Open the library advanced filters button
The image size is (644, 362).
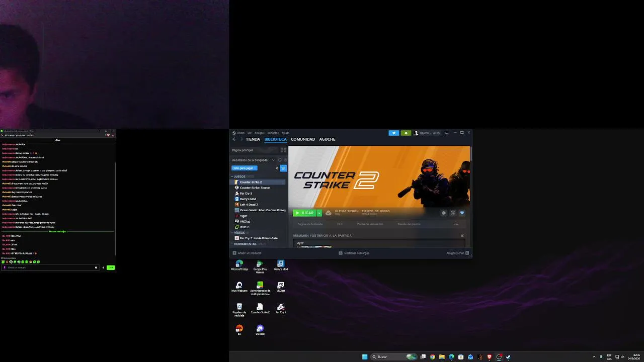point(283,168)
